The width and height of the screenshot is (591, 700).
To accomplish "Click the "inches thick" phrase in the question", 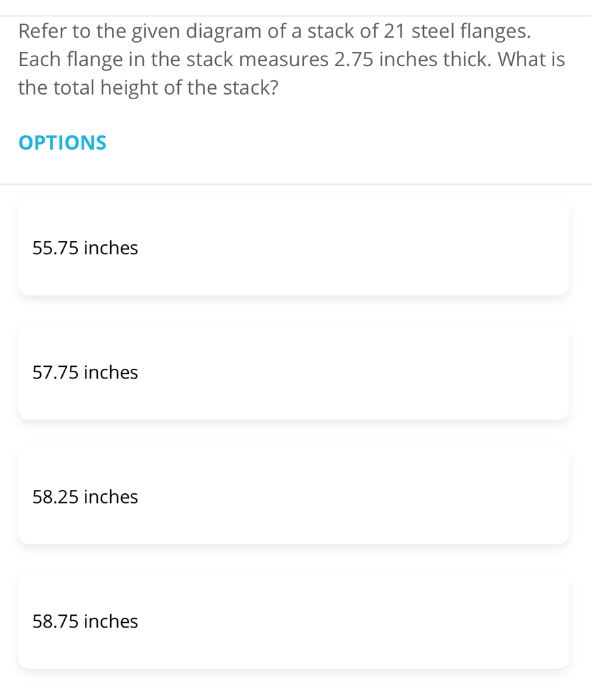I will pyautogui.click(x=437, y=59).
